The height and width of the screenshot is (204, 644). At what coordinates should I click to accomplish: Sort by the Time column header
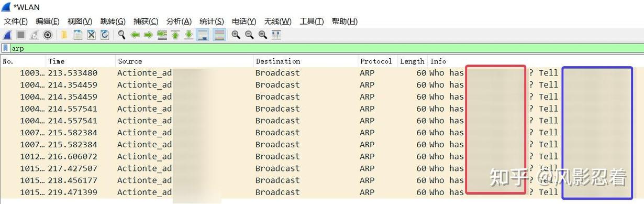[x=81, y=61]
